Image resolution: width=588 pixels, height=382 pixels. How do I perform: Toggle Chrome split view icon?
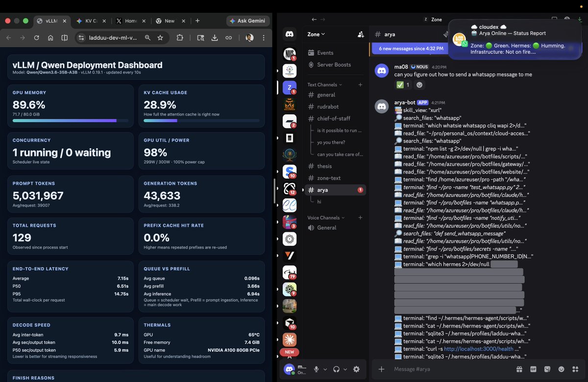click(65, 38)
